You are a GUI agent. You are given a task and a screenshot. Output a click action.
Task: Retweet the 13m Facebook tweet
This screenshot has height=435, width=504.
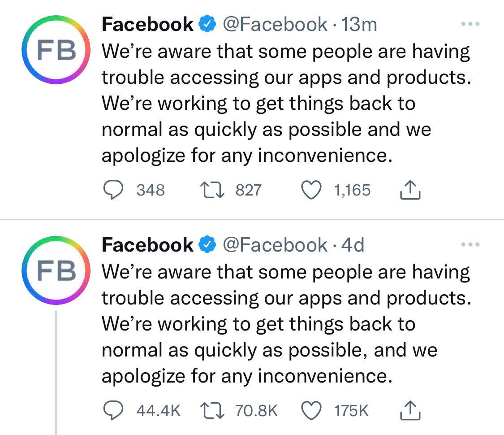pos(212,190)
